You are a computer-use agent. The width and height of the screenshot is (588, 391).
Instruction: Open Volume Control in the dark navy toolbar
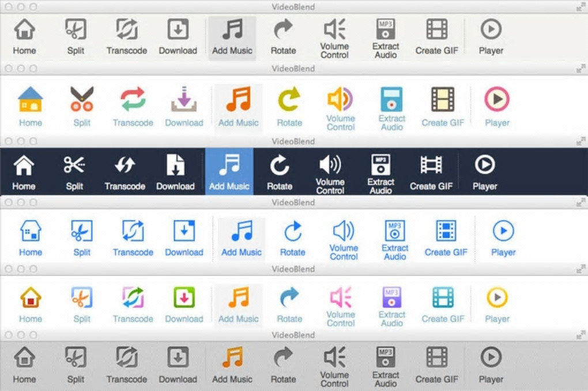coord(330,174)
